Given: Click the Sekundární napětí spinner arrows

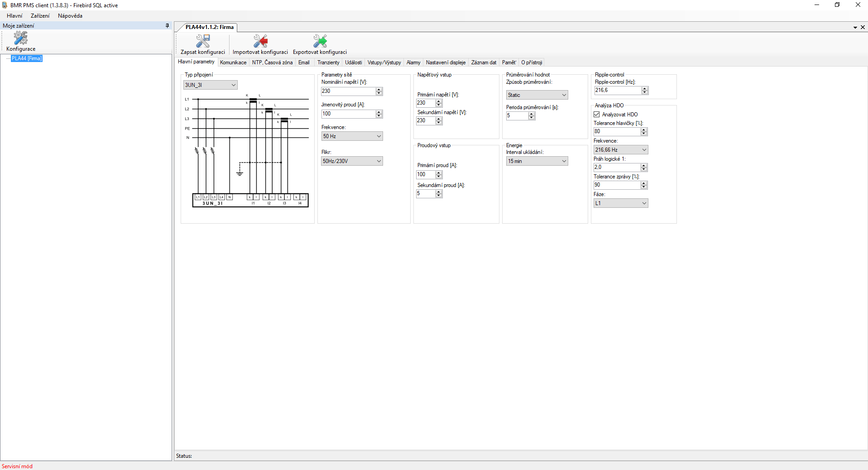Looking at the screenshot, I should click(x=439, y=121).
